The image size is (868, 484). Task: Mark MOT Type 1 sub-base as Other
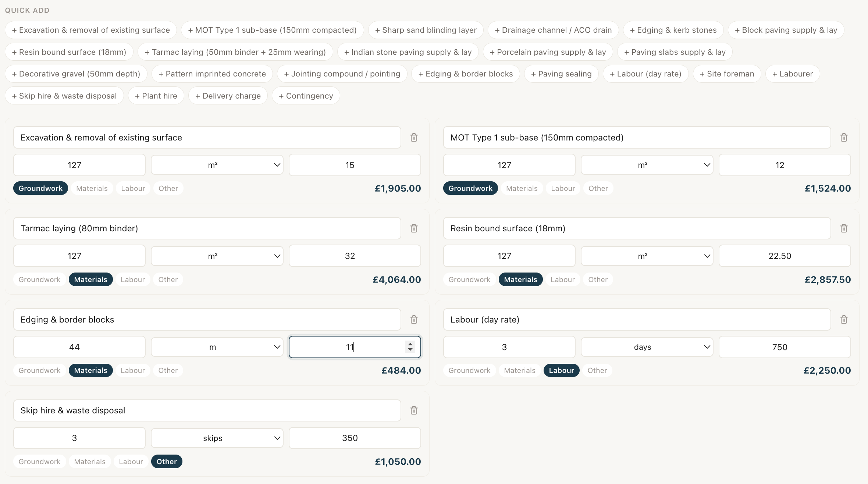(598, 188)
